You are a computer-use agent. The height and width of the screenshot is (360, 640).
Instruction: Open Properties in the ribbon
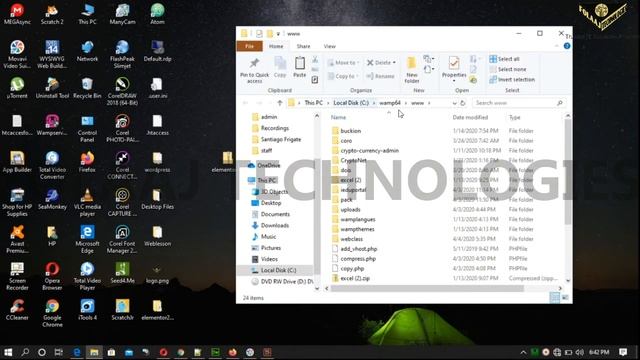[x=454, y=69]
